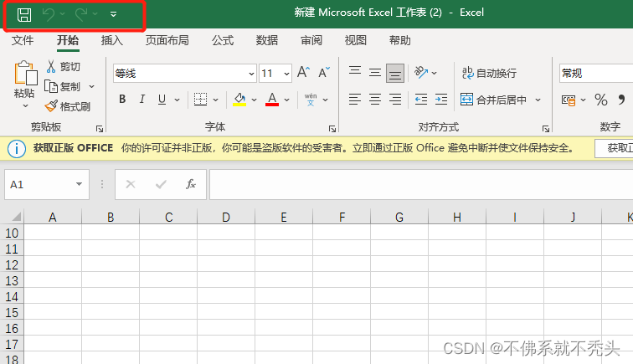
Task: Select middle vertical align
Action: click(x=375, y=73)
